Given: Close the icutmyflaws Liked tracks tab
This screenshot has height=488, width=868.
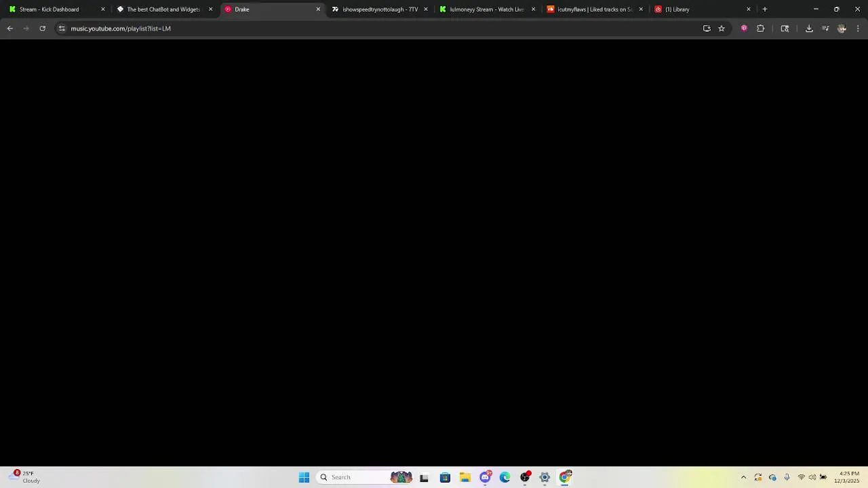Looking at the screenshot, I should click(641, 9).
